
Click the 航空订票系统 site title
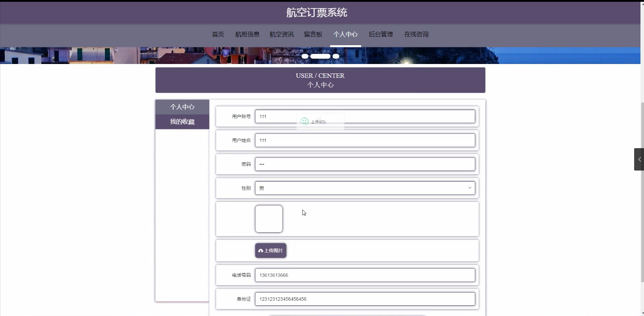click(317, 13)
